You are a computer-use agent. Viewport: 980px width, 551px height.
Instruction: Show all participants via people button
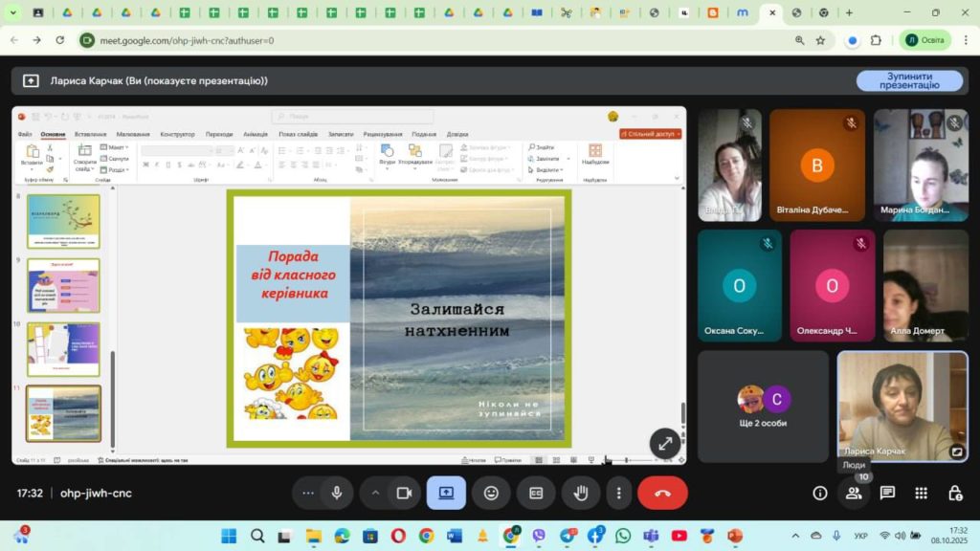(854, 493)
